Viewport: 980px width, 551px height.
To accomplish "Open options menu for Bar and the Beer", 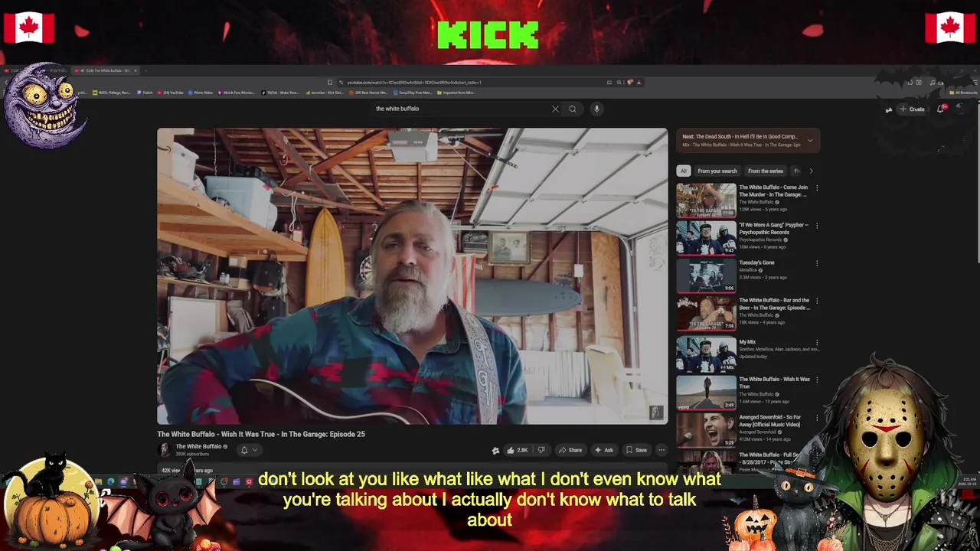I will tap(817, 302).
